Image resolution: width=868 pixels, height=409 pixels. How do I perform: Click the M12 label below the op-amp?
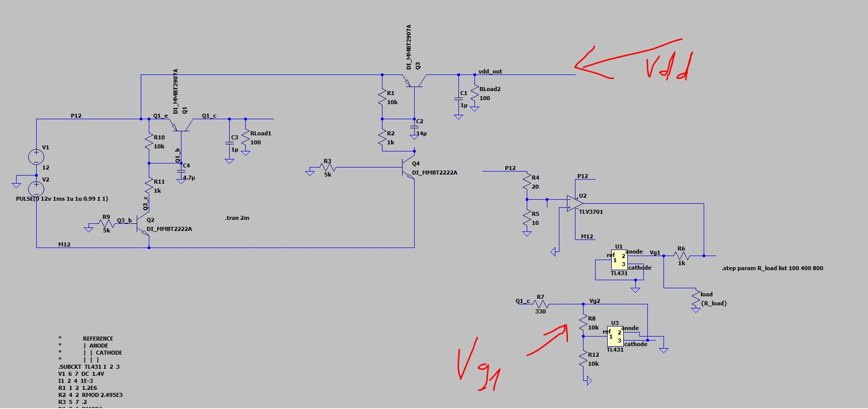click(587, 236)
